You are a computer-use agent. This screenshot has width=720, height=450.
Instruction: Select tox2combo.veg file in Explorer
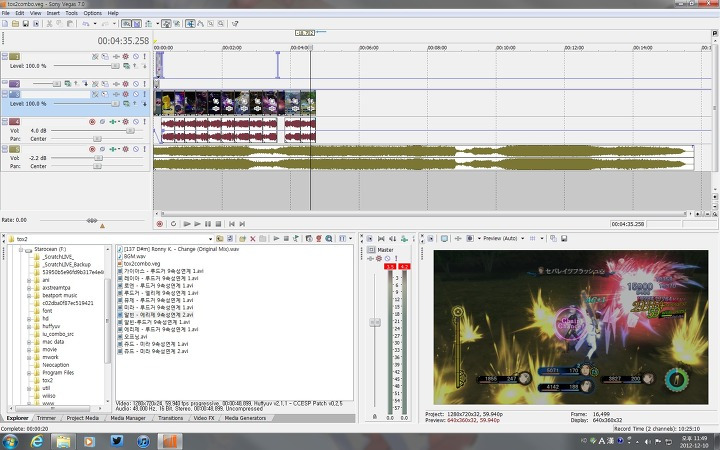pos(141,264)
